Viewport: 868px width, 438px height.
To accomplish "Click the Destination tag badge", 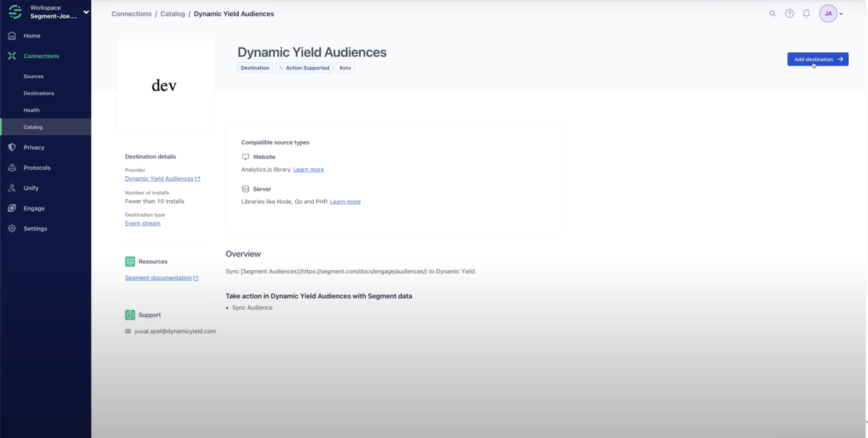I will pos(255,68).
